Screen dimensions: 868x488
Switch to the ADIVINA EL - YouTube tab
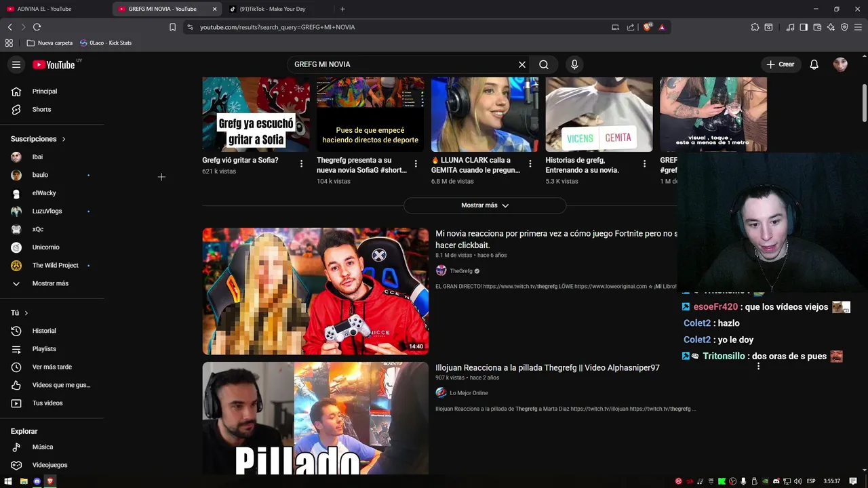click(x=56, y=9)
